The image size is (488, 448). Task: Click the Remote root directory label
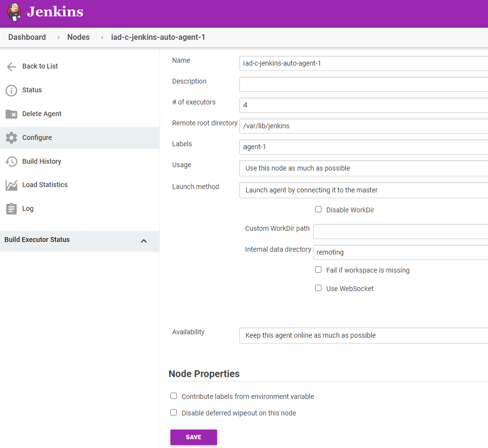click(205, 123)
